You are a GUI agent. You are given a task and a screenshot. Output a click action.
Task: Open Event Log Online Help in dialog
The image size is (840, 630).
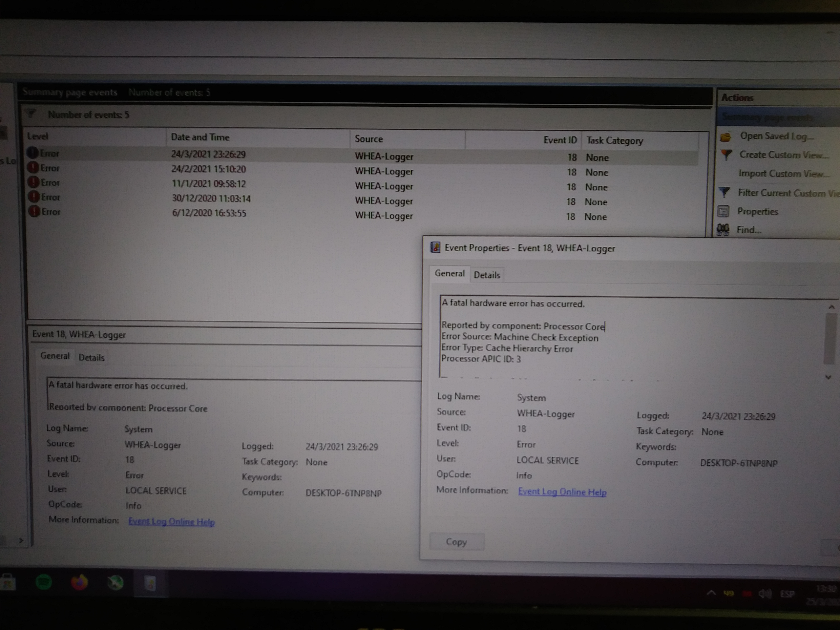coord(562,492)
